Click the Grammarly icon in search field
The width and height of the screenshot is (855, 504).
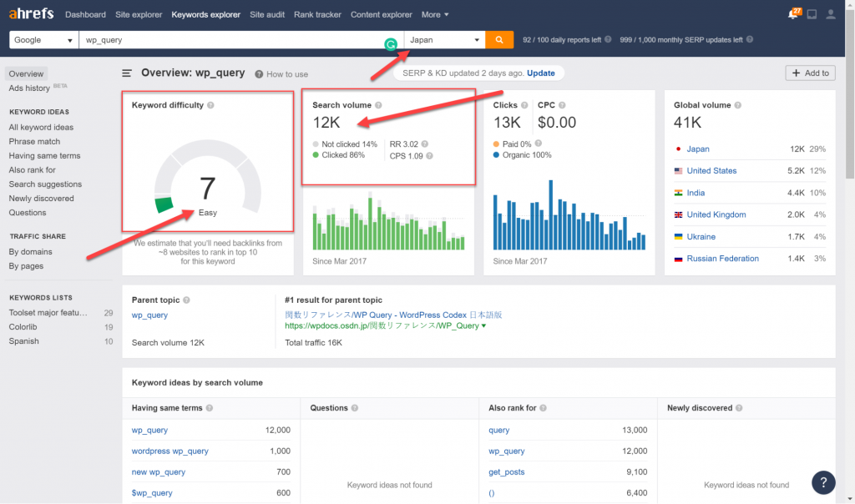[x=391, y=45]
